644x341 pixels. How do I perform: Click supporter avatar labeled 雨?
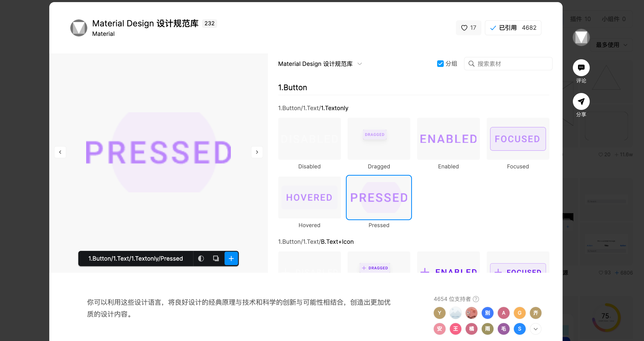coord(487,329)
